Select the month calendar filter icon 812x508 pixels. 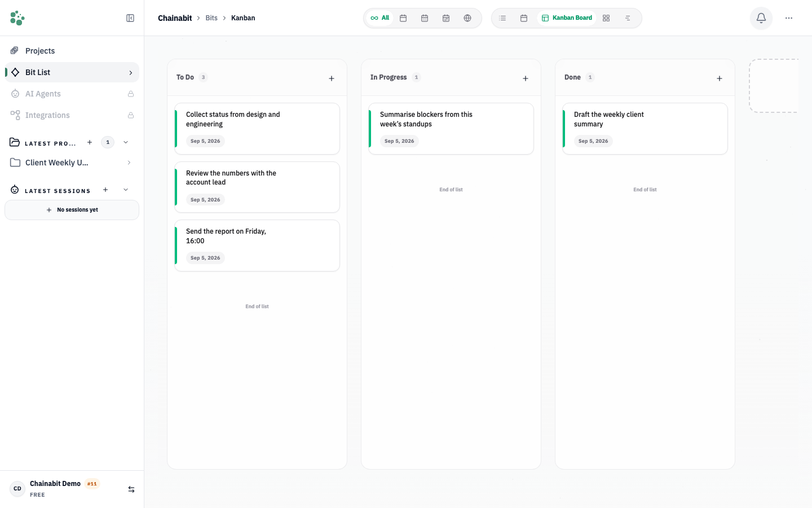(x=446, y=18)
